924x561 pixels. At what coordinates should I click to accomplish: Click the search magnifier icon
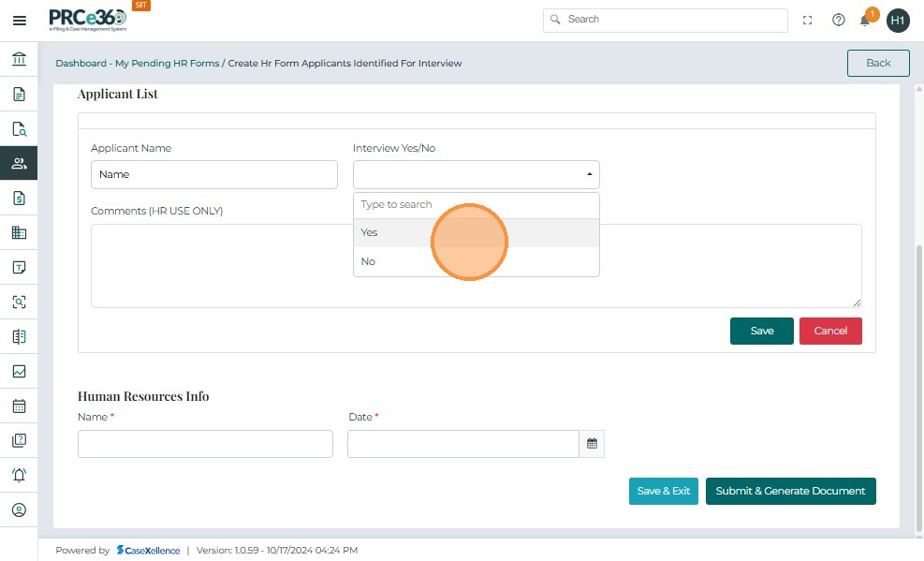tap(555, 20)
